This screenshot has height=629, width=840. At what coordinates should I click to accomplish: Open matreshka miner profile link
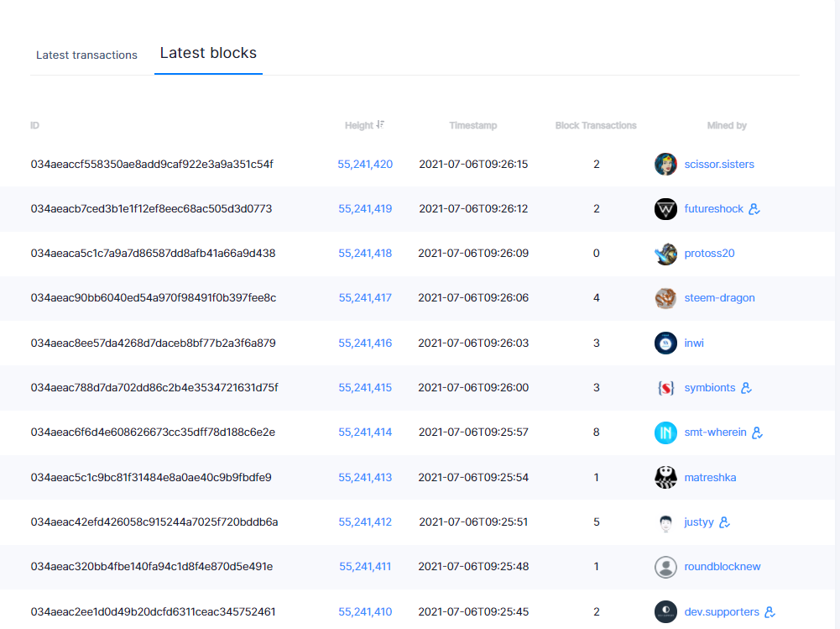point(710,477)
